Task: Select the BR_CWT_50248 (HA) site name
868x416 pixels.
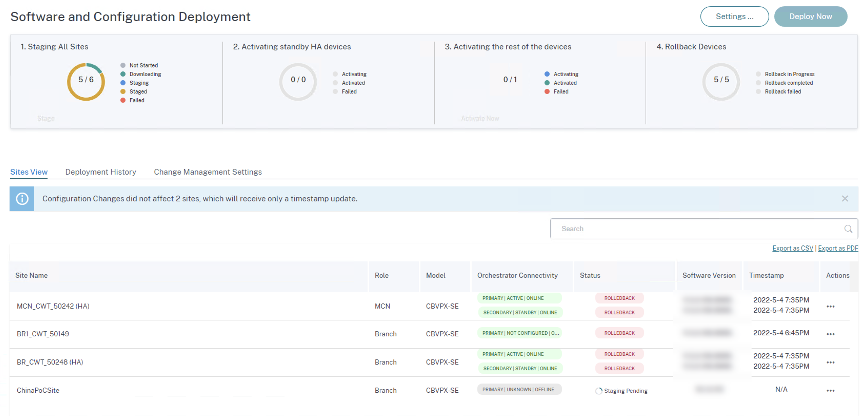Action: (50, 362)
